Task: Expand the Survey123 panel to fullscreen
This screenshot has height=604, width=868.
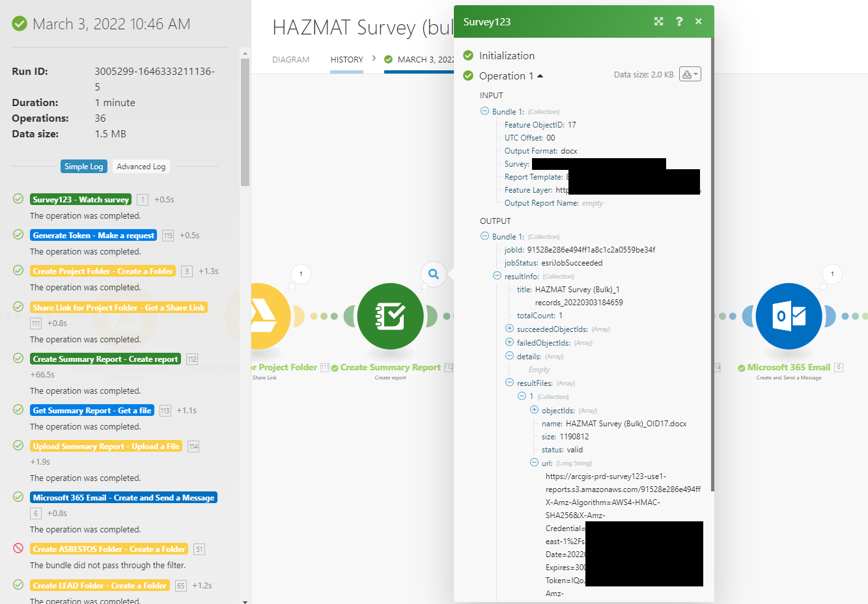Action: click(x=658, y=21)
